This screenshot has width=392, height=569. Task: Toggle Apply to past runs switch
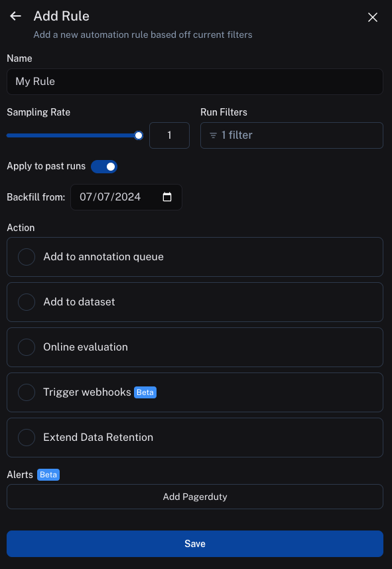104,167
